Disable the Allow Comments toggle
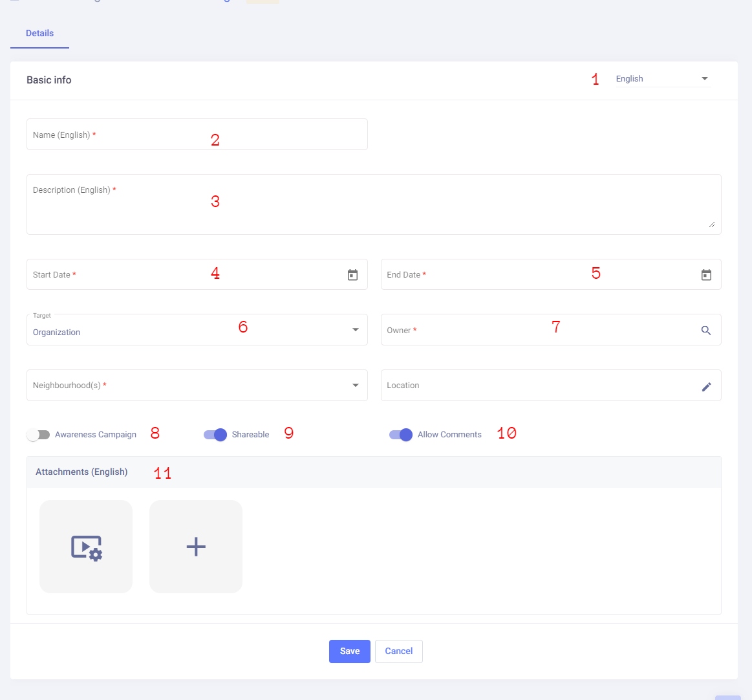This screenshot has height=700, width=752. point(401,435)
